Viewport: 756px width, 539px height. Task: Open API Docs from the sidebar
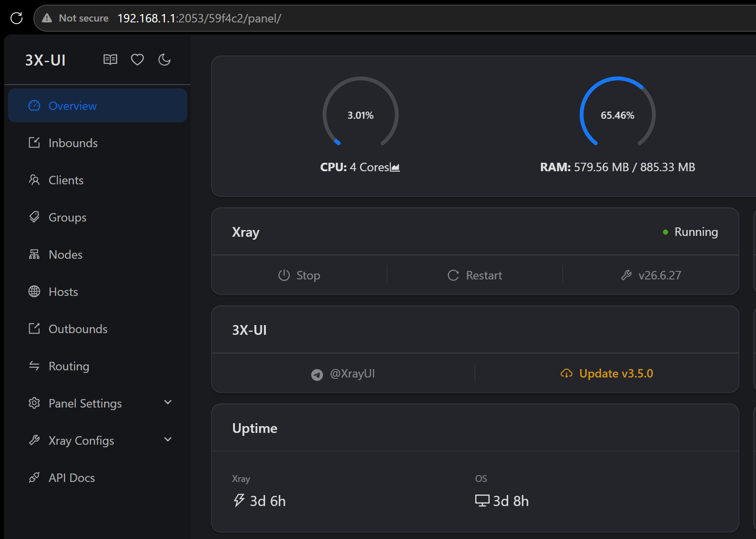(98, 478)
